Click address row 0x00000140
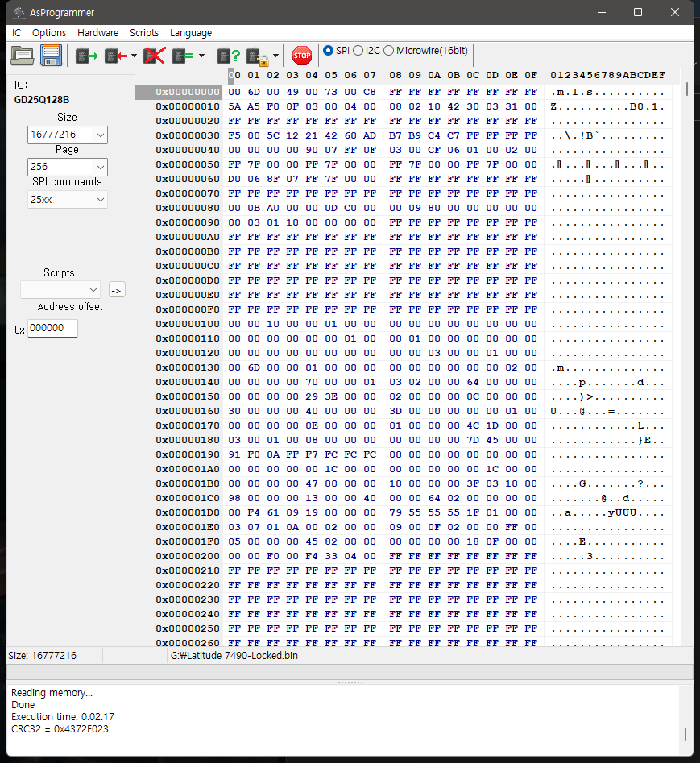700x763 pixels. 187,382
